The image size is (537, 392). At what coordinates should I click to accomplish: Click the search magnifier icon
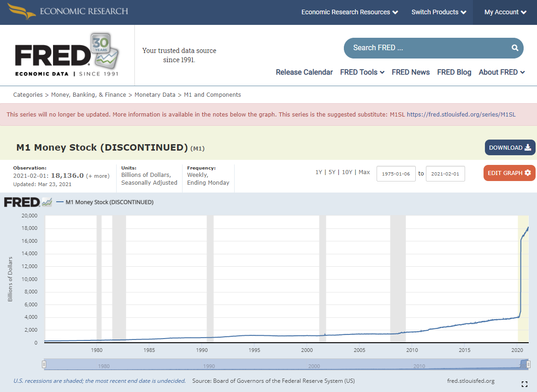[514, 48]
